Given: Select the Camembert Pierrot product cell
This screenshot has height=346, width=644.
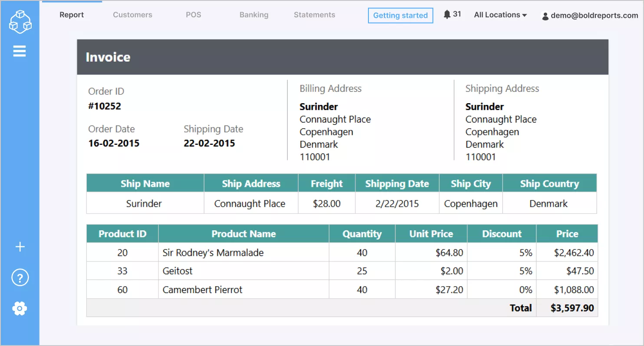Looking at the screenshot, I should click(244, 289).
